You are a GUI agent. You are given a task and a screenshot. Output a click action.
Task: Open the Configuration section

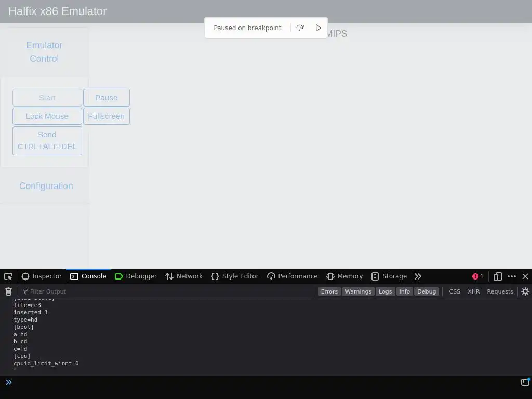click(46, 186)
